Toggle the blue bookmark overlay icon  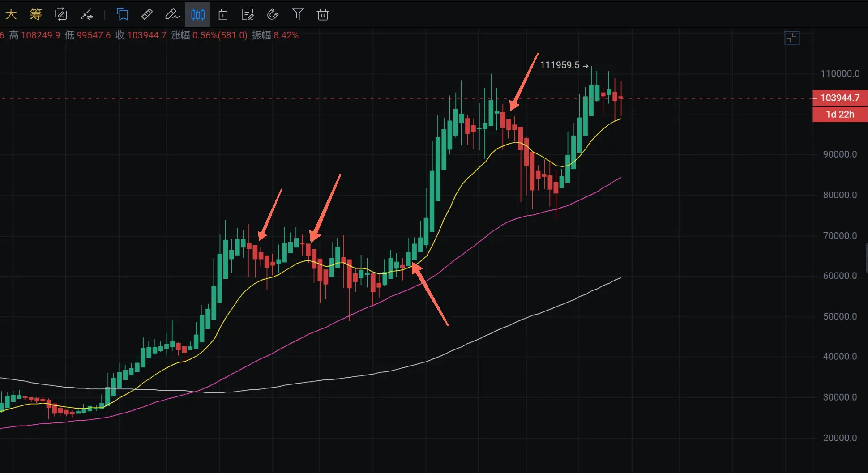pos(122,14)
